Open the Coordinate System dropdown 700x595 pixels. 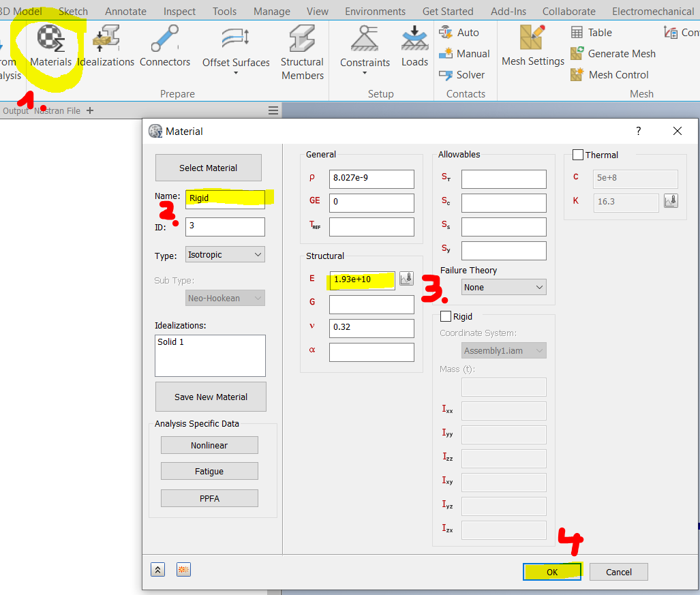click(x=504, y=350)
